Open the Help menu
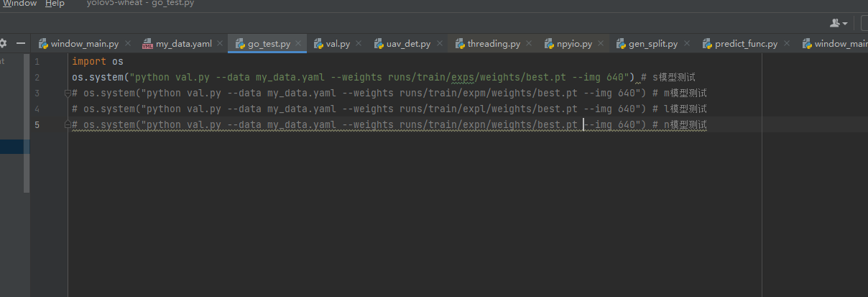 (55, 4)
